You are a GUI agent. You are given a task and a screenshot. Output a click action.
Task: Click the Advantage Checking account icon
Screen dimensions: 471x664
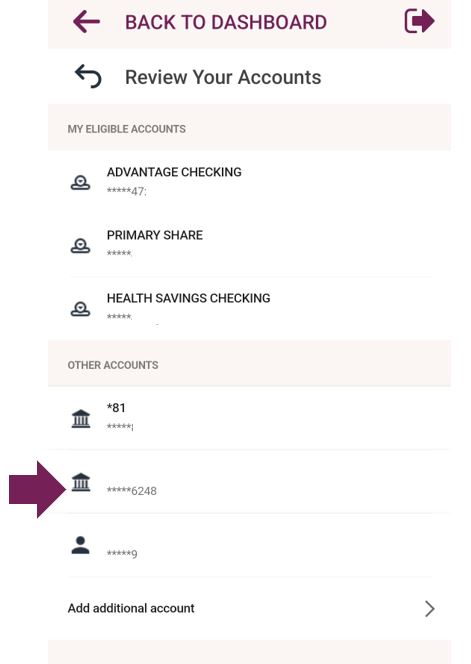(x=80, y=182)
